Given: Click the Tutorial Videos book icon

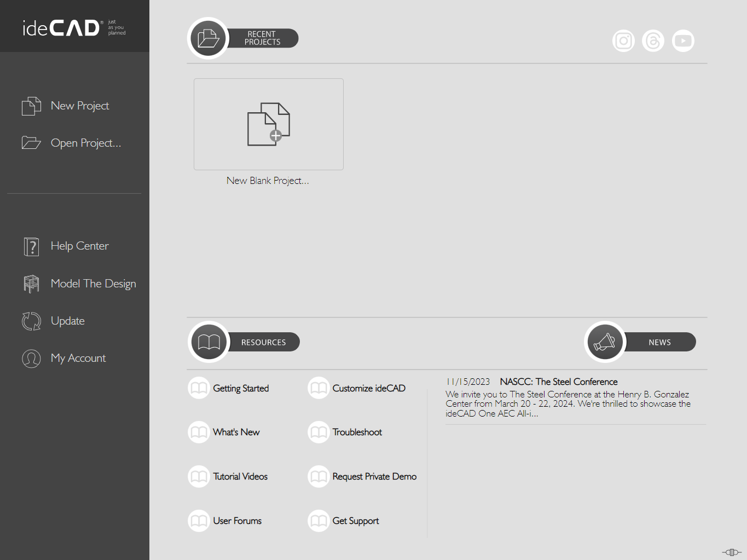Looking at the screenshot, I should click(199, 476).
